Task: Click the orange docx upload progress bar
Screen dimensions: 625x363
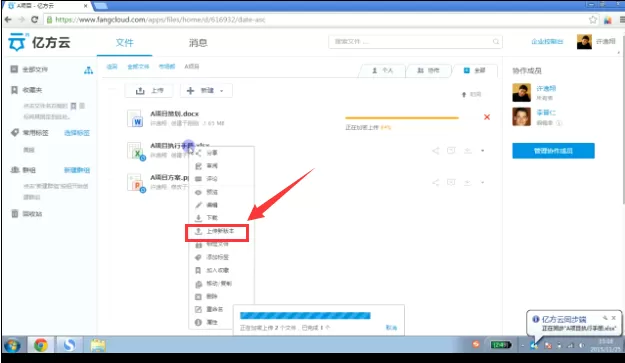Action: click(x=402, y=118)
